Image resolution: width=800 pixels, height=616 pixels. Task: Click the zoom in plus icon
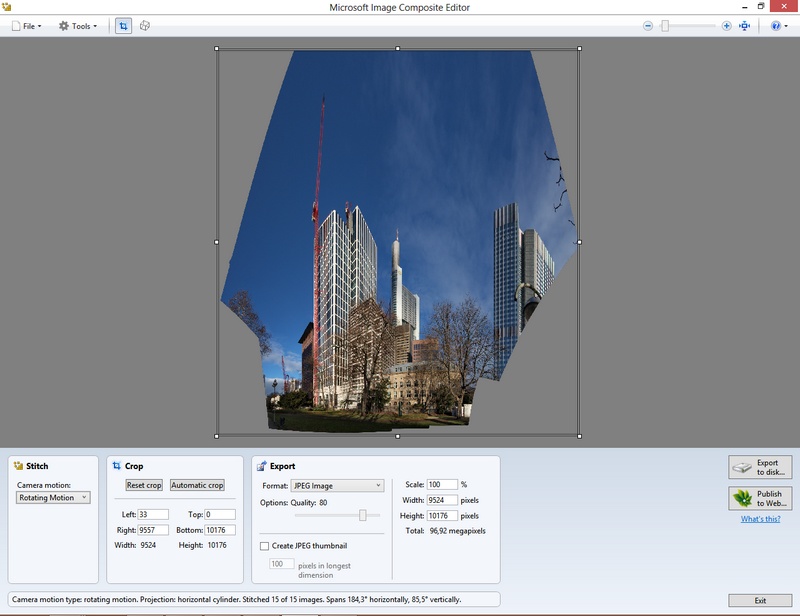coord(727,26)
